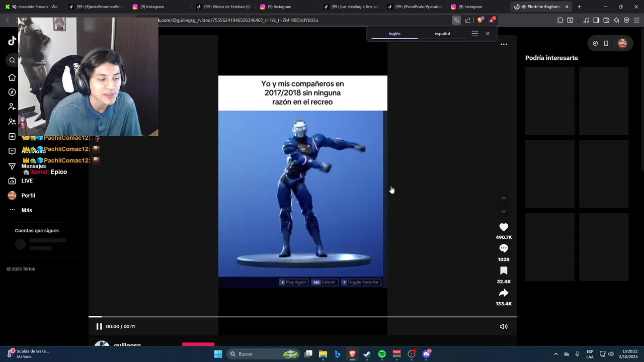Open the Mensajes paper-plane icon
This screenshot has height=362, width=644.
pyautogui.click(x=12, y=166)
